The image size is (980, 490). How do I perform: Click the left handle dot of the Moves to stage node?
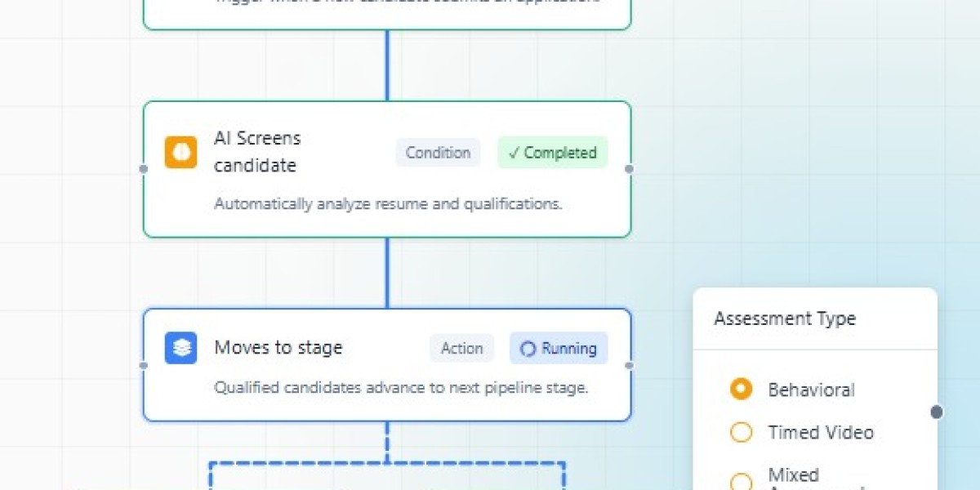tap(144, 364)
